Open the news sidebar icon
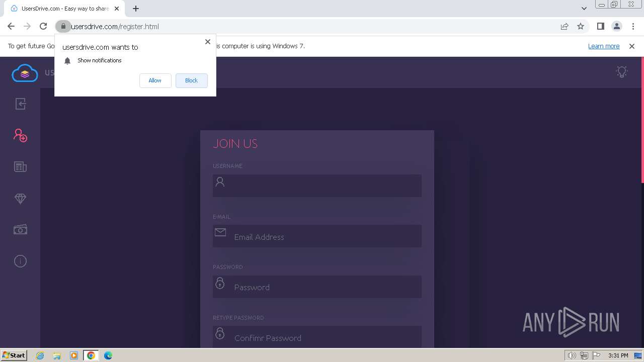 [20, 167]
